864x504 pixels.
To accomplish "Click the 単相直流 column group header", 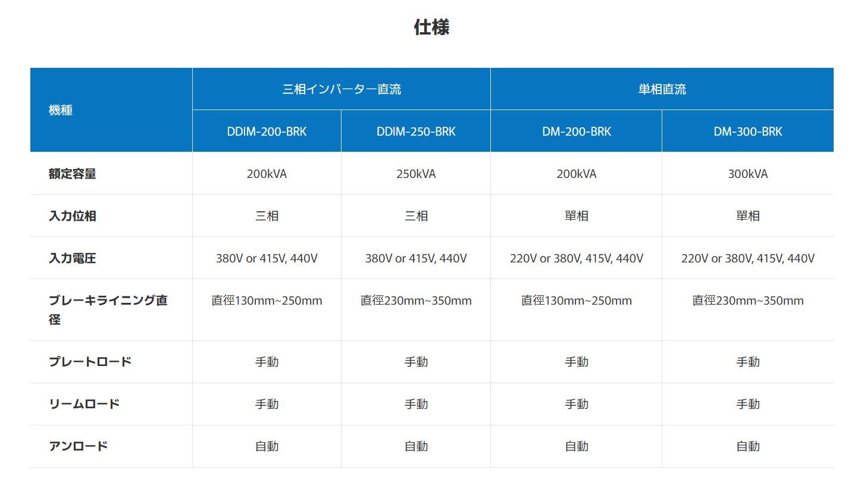I will pyautogui.click(x=662, y=89).
